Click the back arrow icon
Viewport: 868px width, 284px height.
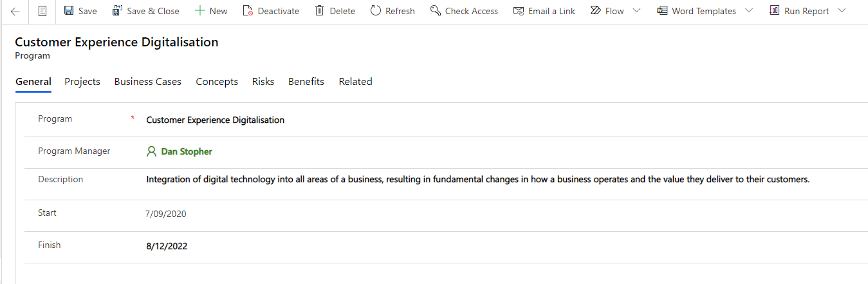pyautogui.click(x=15, y=11)
